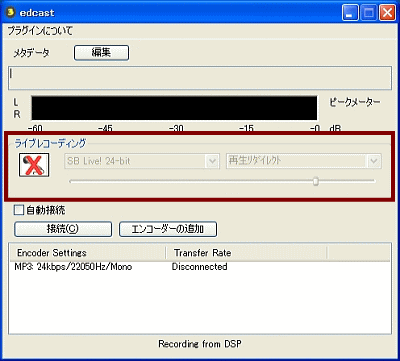The width and height of the screenshot is (400, 361).
Task: Close the edcast window
Action: pyautogui.click(x=388, y=13)
